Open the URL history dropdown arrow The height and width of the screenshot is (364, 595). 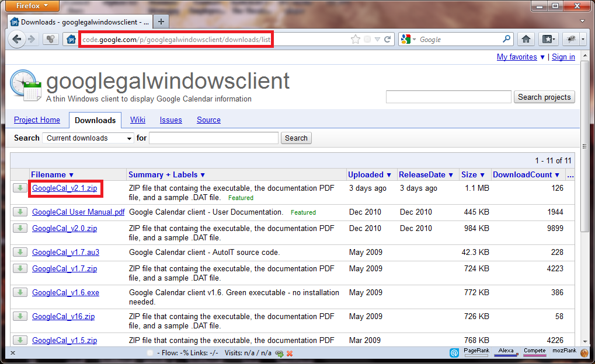[377, 40]
